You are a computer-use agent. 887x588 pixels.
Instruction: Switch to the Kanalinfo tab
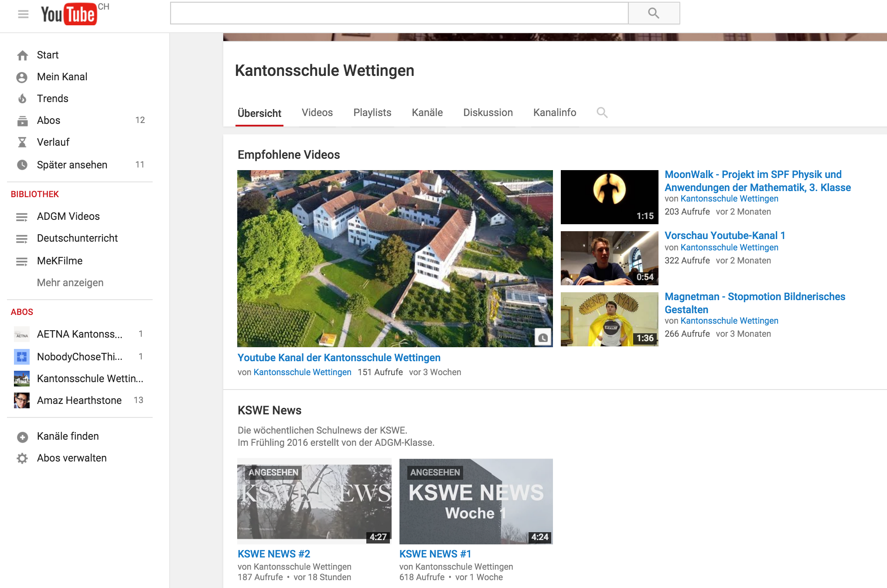[x=555, y=113]
